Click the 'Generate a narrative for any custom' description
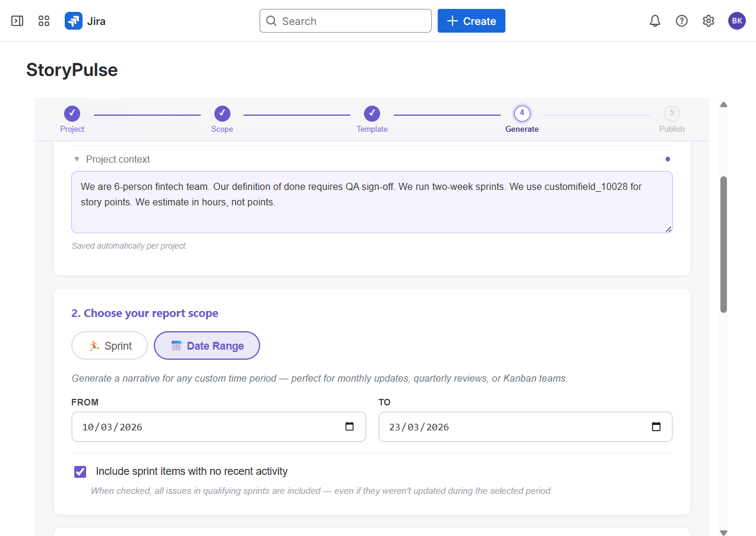Screen dimensions: 756x536 point(320,378)
